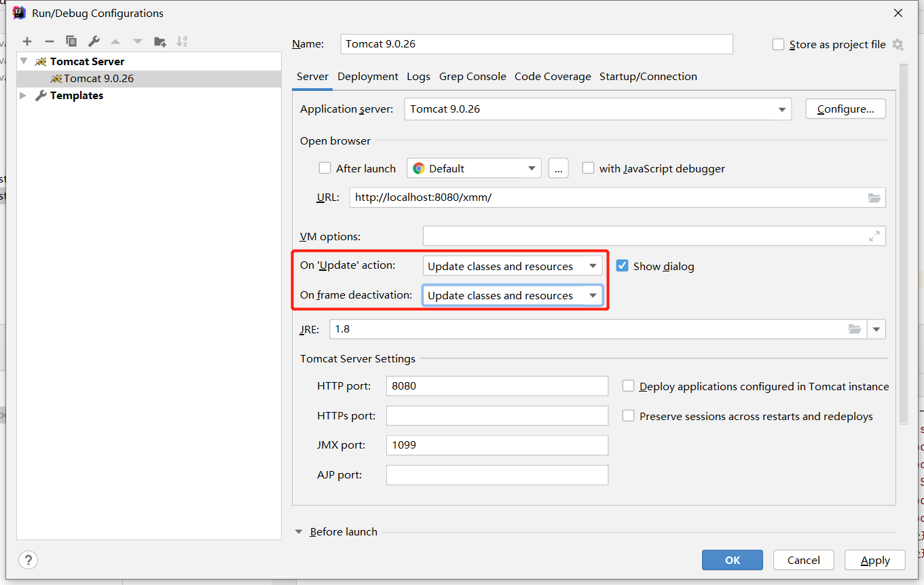Enable After launch checkbox
This screenshot has height=585, width=924.
(325, 168)
